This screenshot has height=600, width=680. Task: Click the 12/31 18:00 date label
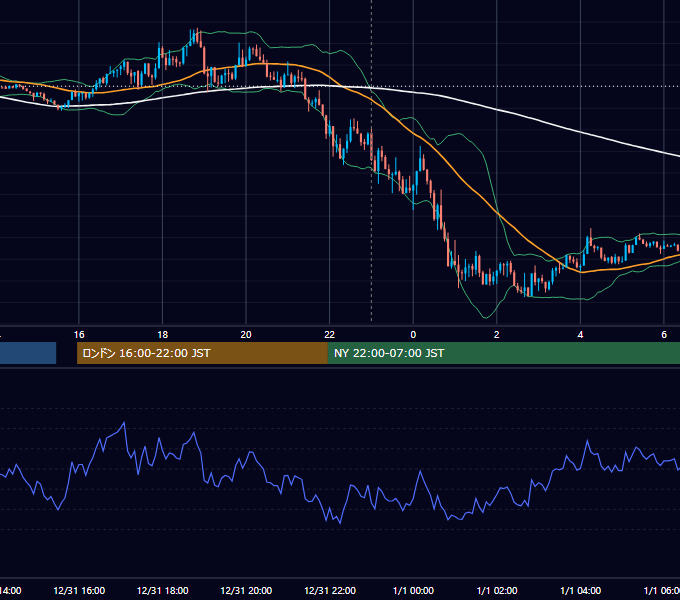[x=163, y=590]
